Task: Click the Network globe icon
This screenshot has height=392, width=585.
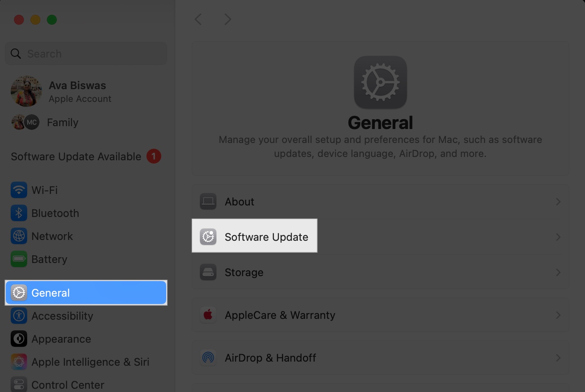Action: (x=19, y=236)
